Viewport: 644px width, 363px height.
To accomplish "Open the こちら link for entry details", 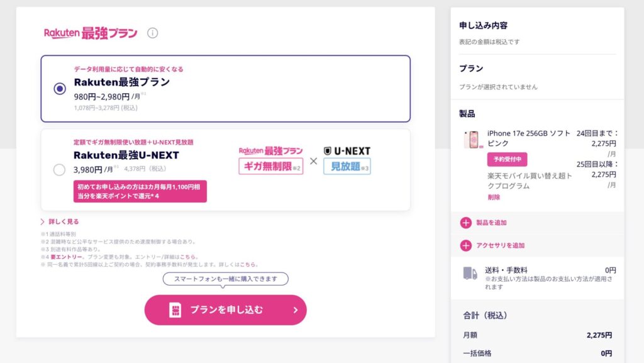I will point(189,257).
